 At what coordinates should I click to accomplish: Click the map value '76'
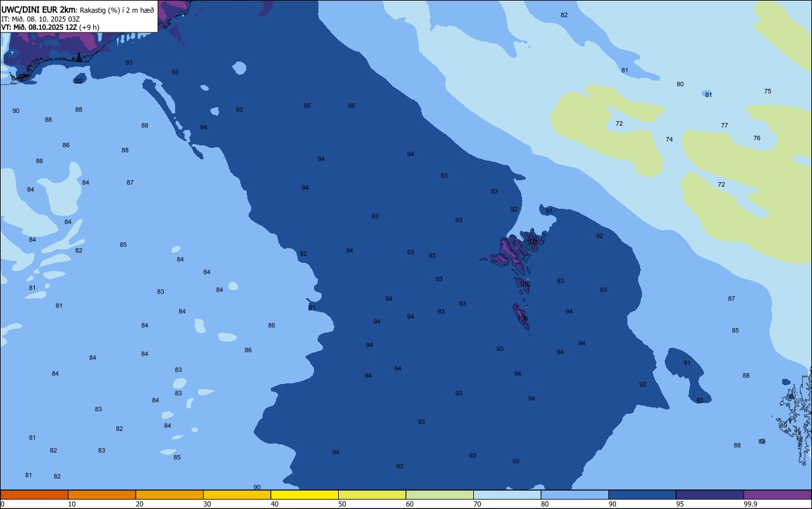pos(757,138)
